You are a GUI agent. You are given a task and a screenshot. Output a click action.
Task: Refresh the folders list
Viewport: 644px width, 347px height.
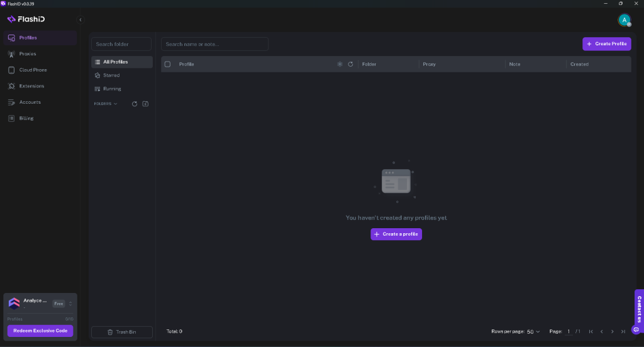(x=135, y=104)
